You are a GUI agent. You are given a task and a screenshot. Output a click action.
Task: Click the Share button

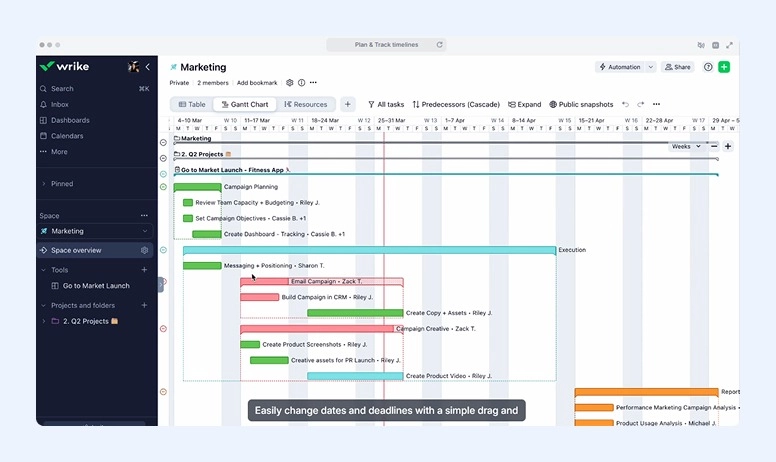[678, 67]
